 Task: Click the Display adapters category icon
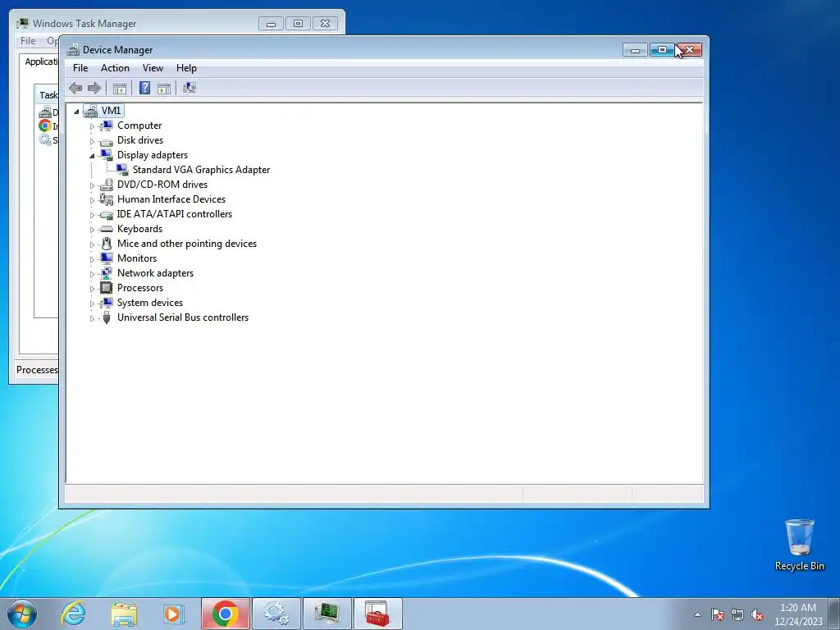point(106,155)
